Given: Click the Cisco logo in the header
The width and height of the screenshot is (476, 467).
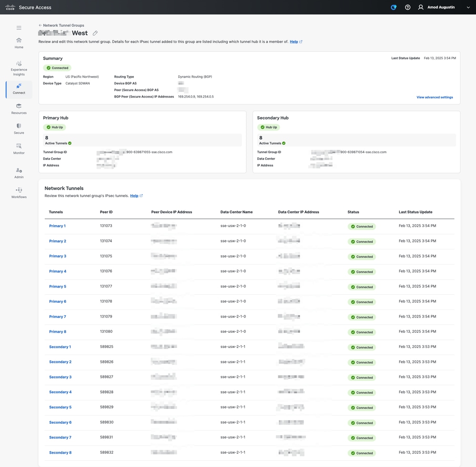Looking at the screenshot, I should 10,7.
